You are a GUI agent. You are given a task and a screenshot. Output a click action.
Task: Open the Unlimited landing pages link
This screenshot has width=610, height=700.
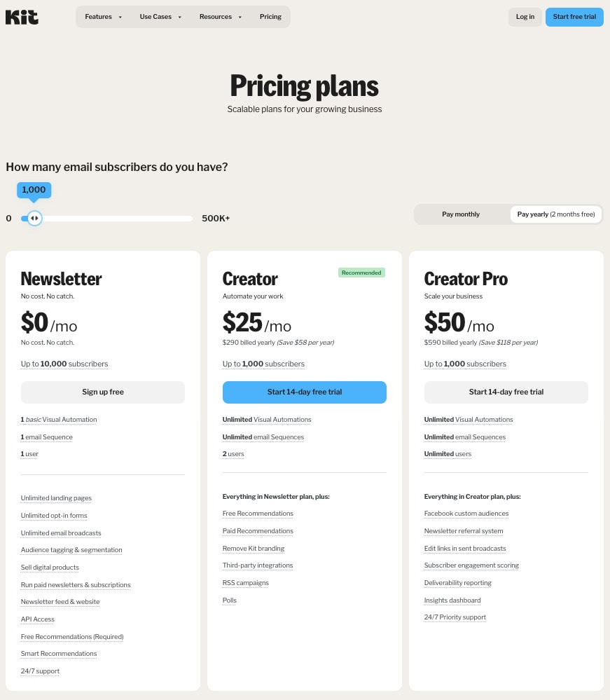(56, 497)
